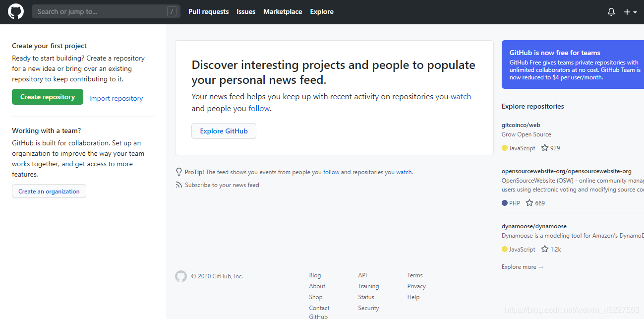Click the Explore GitHub button

pyautogui.click(x=224, y=131)
